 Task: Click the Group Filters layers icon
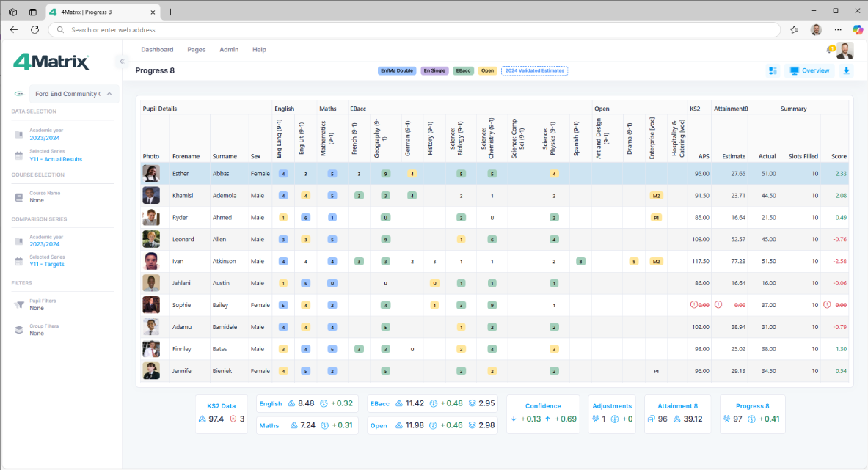(x=19, y=330)
